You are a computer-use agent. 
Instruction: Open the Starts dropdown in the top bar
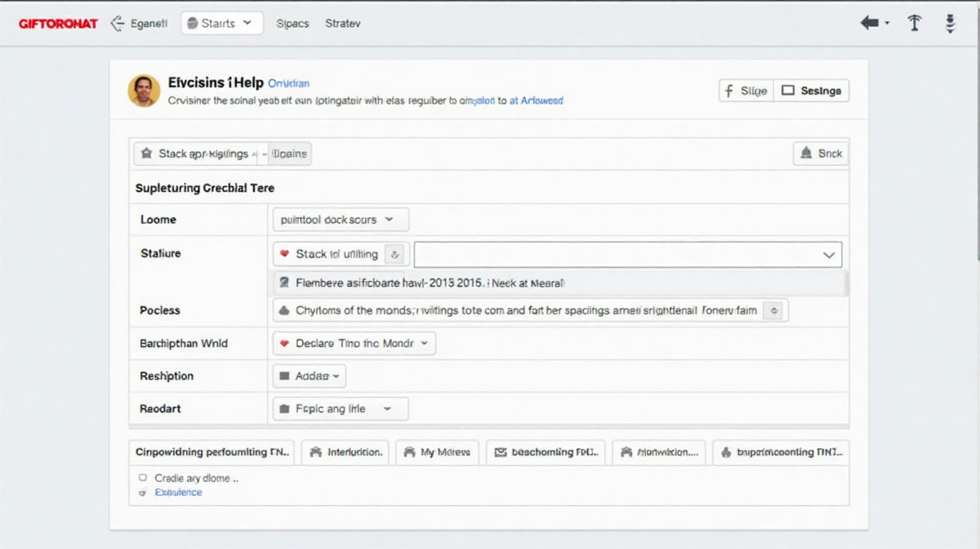coord(221,23)
